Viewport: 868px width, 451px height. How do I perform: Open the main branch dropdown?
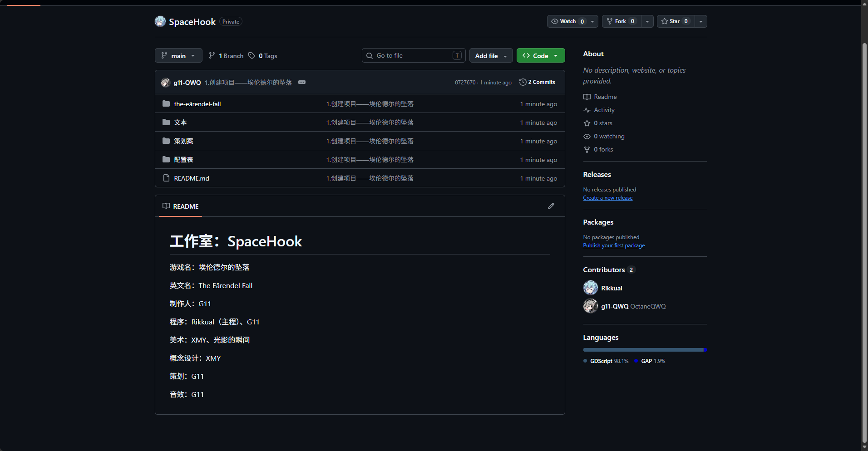178,55
